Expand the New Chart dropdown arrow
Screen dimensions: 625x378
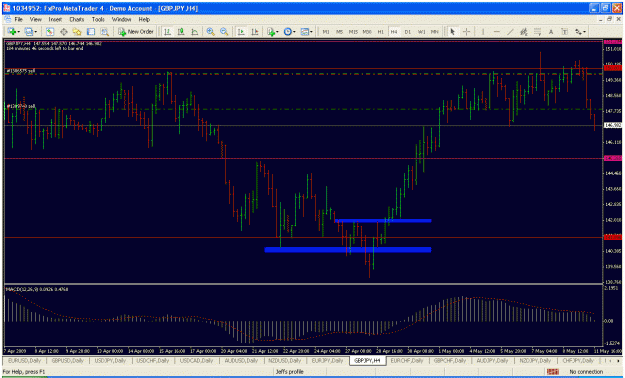click(x=18, y=32)
